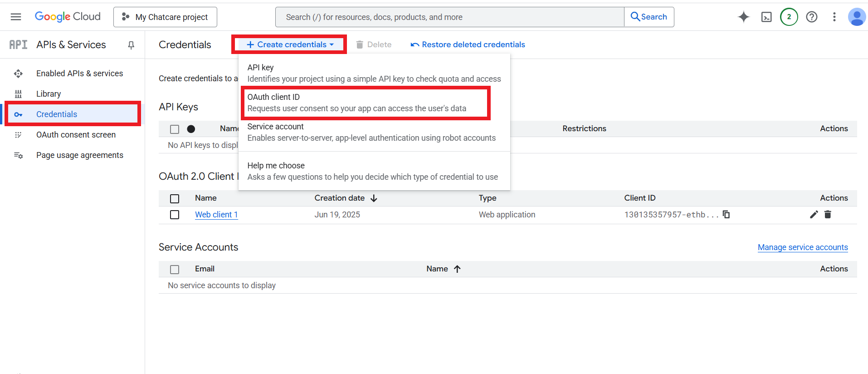This screenshot has height=374, width=868.
Task: Check the Web client 1 row checkbox
Action: [x=175, y=215]
